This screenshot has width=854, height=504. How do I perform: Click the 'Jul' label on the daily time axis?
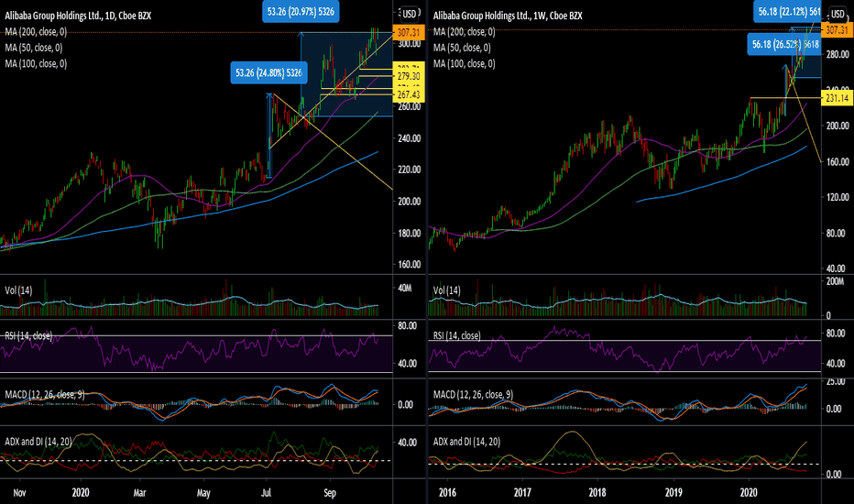(266, 493)
